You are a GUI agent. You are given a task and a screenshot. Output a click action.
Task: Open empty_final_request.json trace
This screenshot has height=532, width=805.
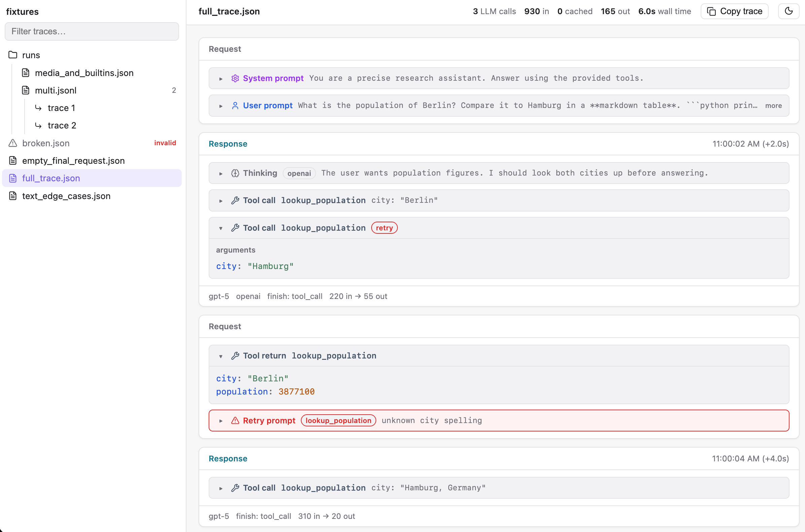pos(92,160)
